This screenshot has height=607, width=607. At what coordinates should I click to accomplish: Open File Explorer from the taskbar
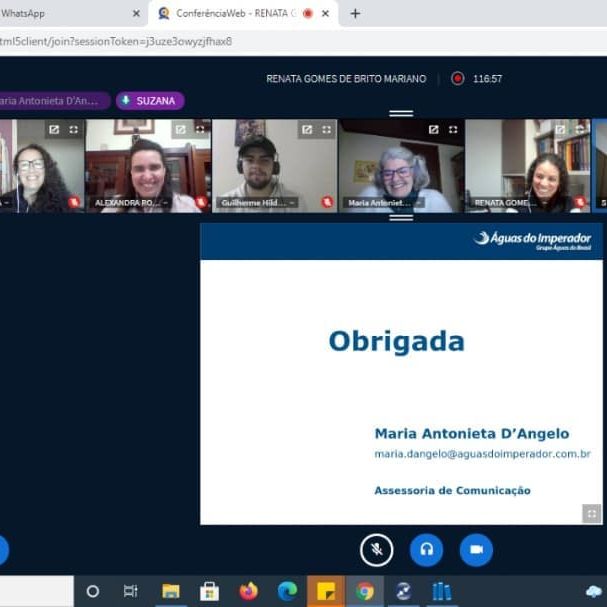tap(171, 591)
